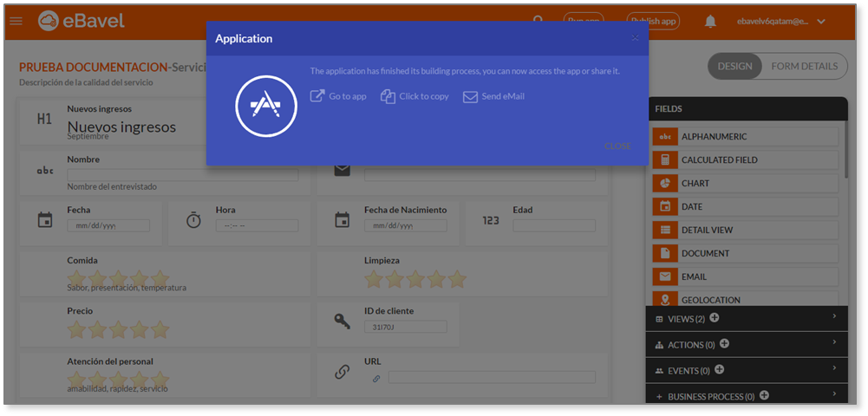Screen dimensions: 868x416
Task: Click the timer icon beside Hora
Action: pos(193,220)
